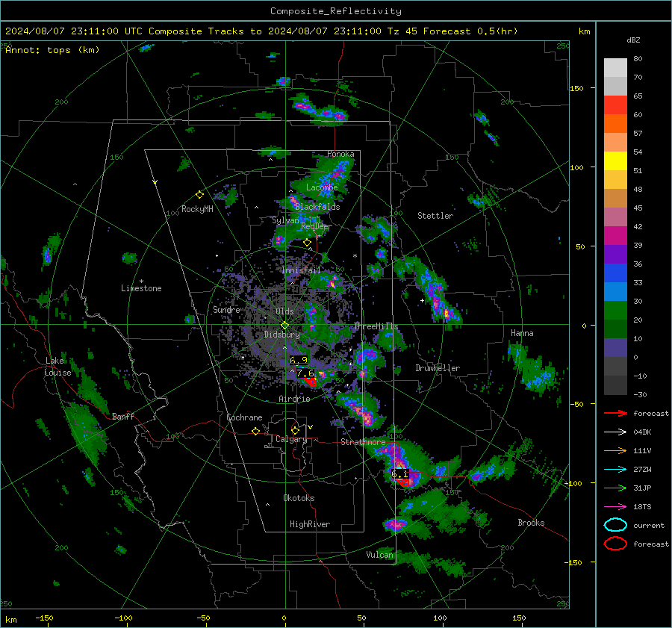The image size is (672, 628).
Task: Select the magenta swatch in dBZ scale
Action: pyautogui.click(x=615, y=236)
